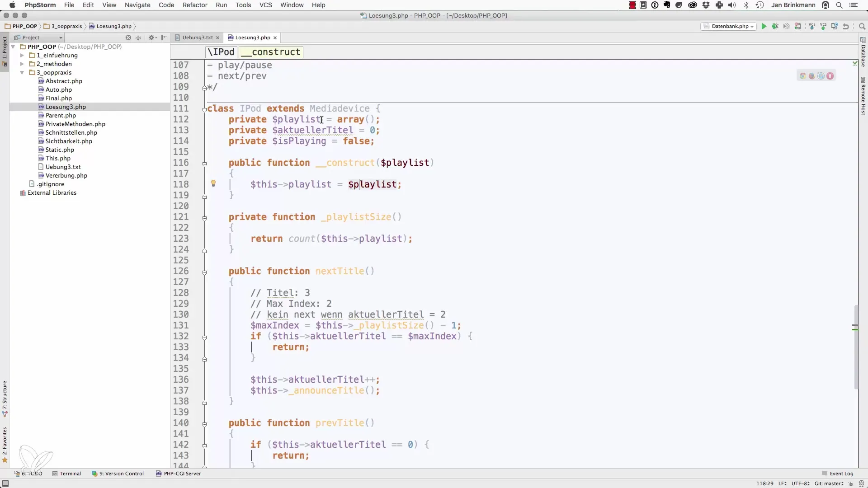Open file in Firefox browser icon
Screen dimensions: 868x488
[x=812, y=76]
